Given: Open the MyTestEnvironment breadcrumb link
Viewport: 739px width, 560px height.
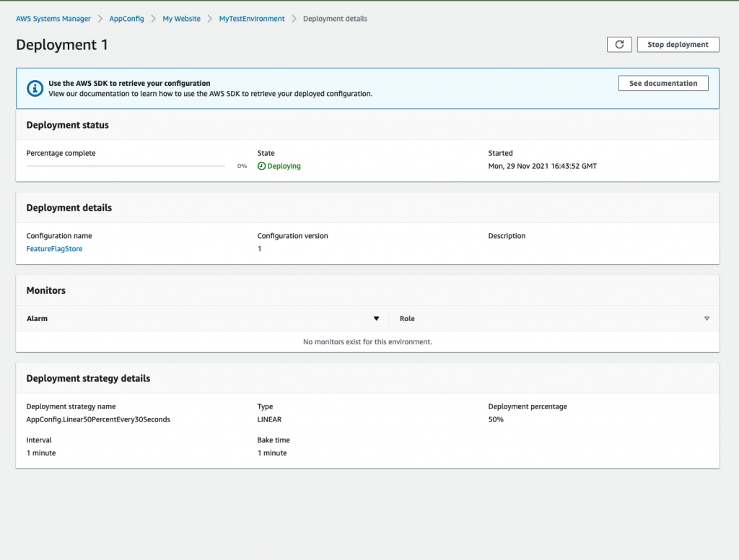Looking at the screenshot, I should pos(251,19).
